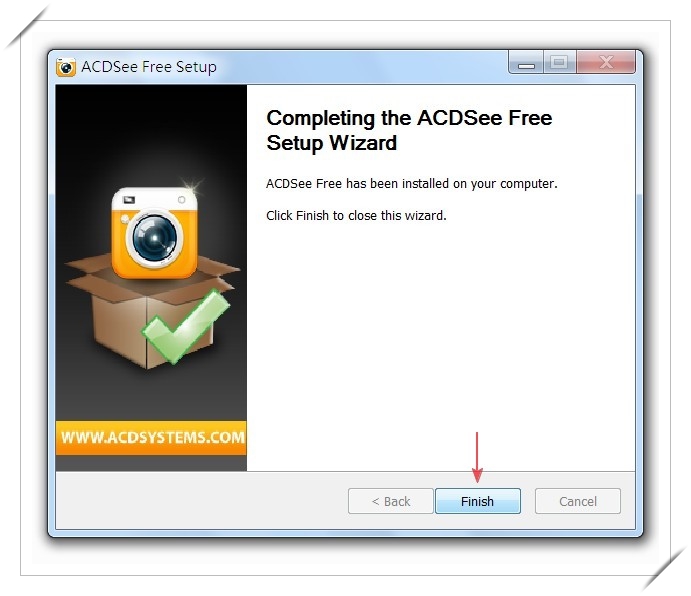Click the sparkle on the camera's corner
This screenshot has height=596, width=691.
pos(192,186)
